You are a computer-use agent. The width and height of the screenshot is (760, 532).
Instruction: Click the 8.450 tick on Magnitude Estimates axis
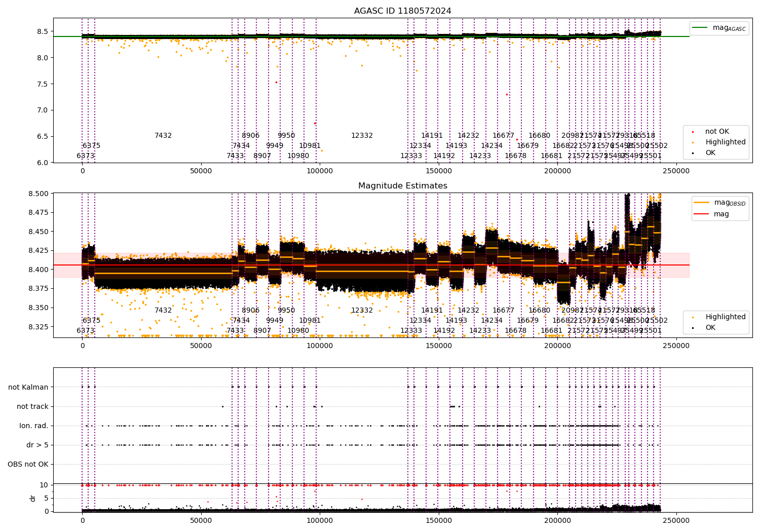39,232
